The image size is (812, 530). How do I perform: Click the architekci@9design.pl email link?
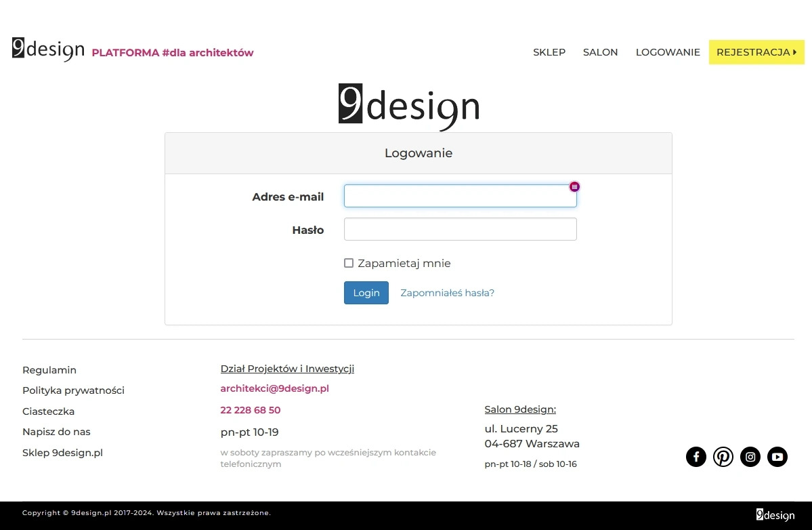click(x=274, y=388)
